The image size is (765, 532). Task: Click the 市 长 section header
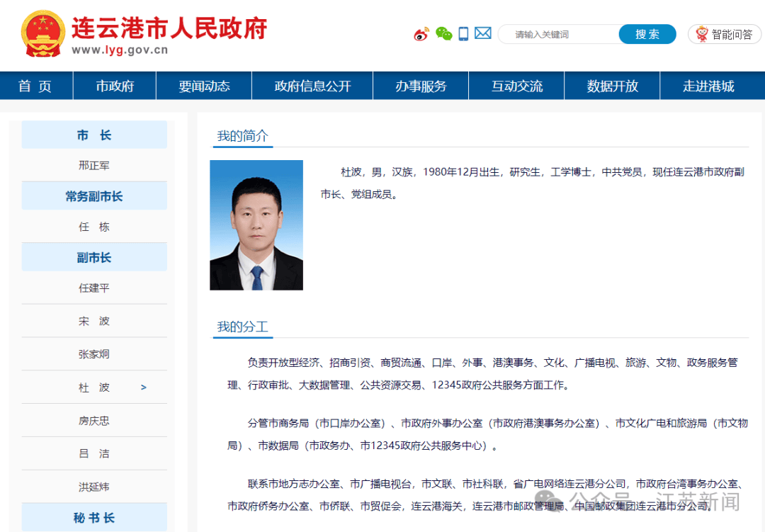[x=94, y=135]
